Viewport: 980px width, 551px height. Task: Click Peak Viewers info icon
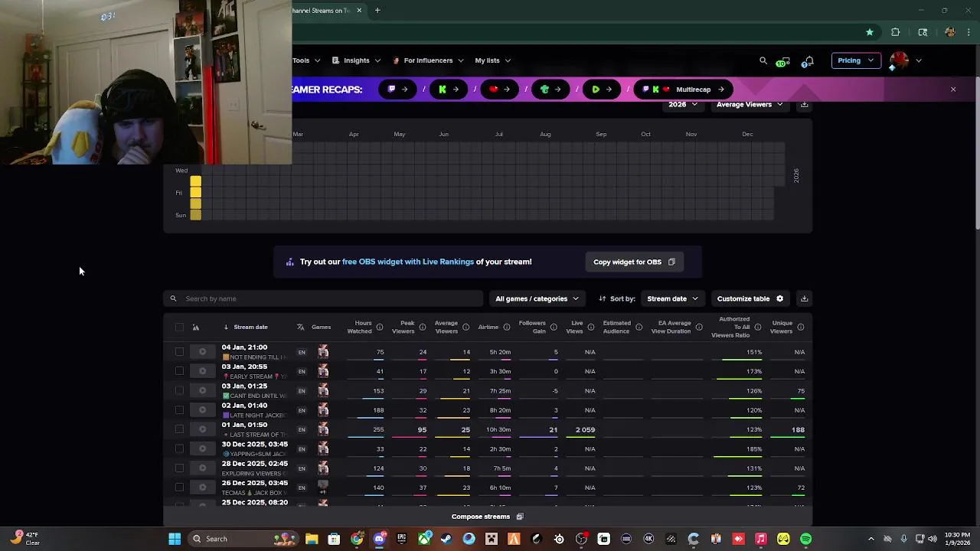pyautogui.click(x=423, y=328)
